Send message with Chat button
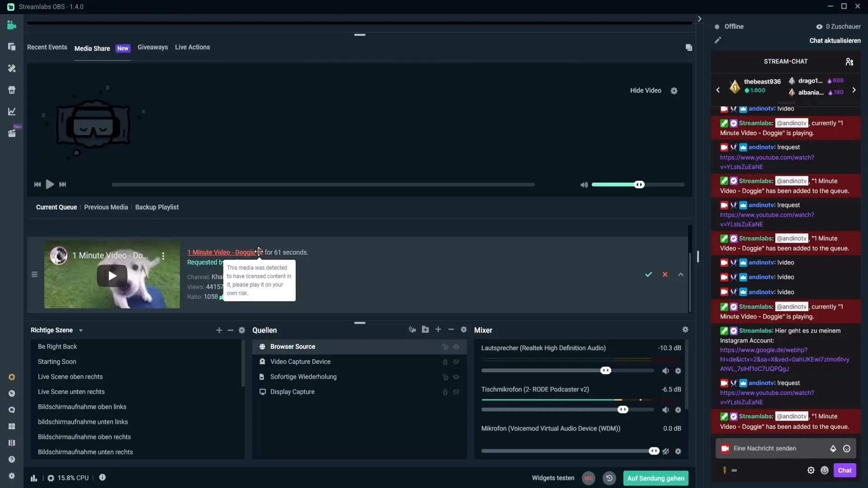Viewport: 868px width, 488px height. point(844,471)
